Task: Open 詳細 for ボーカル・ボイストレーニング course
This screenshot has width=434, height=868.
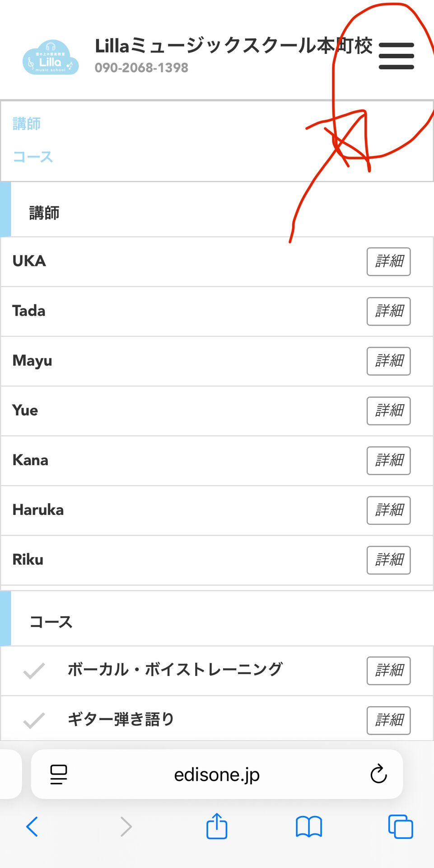Action: coord(388,670)
